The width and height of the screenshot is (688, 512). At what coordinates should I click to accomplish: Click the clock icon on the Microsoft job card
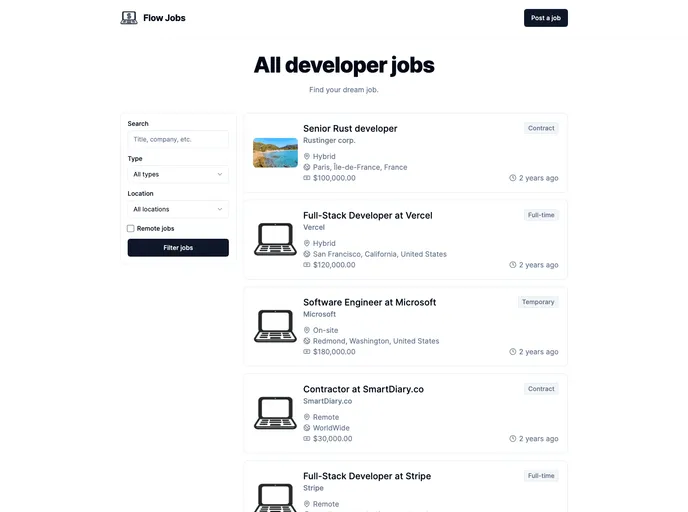(512, 352)
